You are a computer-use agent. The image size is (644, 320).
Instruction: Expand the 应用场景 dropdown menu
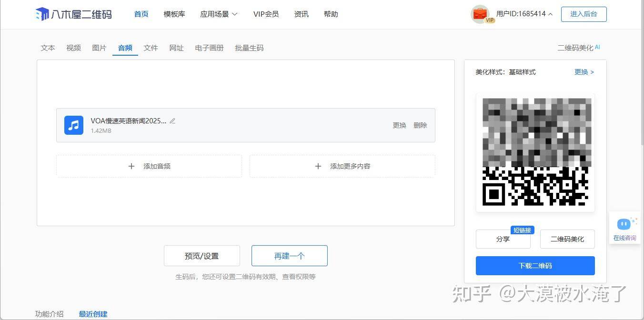point(219,14)
